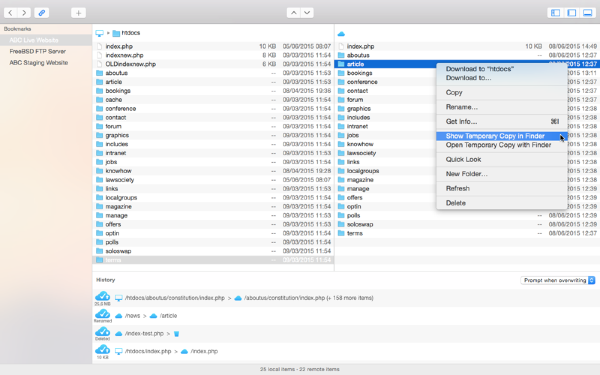
Task: Select local file indexnew.php
Action: (x=213, y=55)
